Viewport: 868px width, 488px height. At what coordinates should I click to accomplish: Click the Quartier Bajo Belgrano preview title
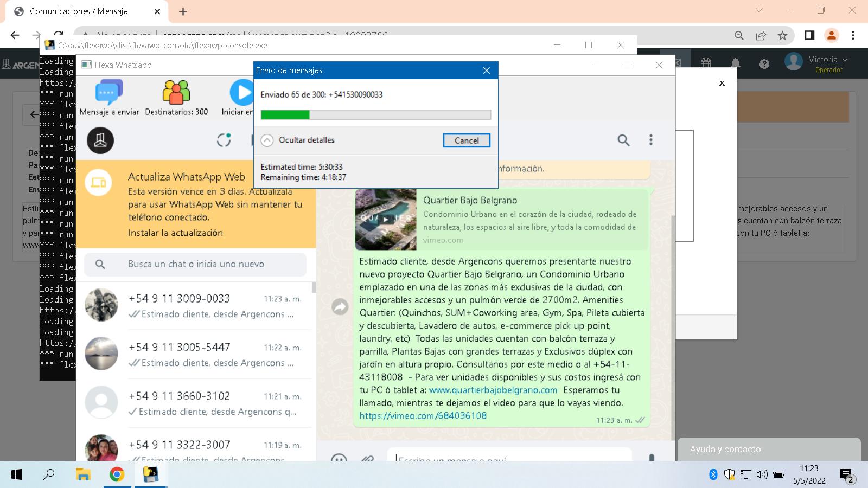coord(470,200)
